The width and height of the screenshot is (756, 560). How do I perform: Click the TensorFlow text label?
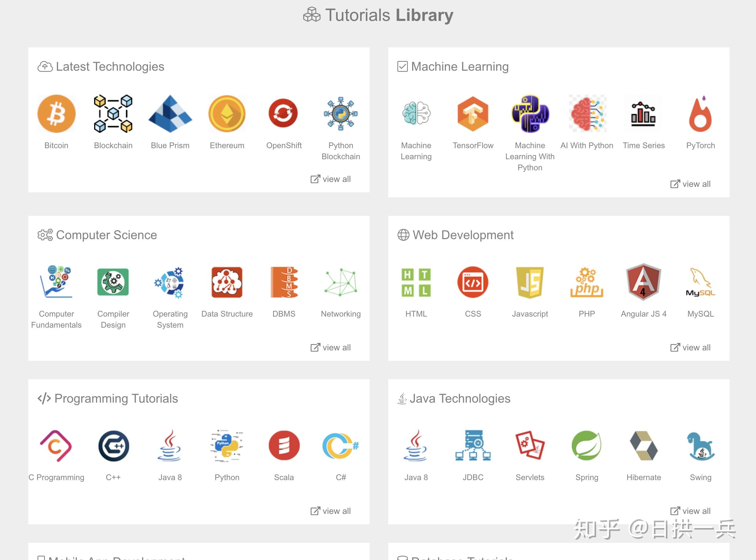473,145
